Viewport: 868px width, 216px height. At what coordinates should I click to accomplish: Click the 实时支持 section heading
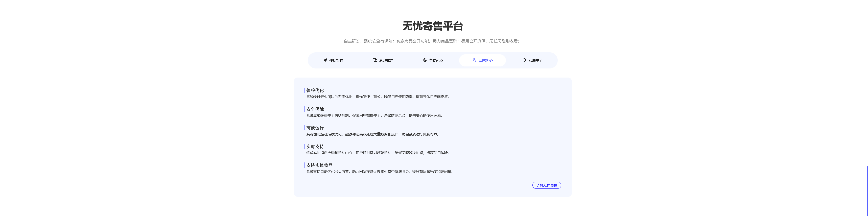[x=315, y=147]
